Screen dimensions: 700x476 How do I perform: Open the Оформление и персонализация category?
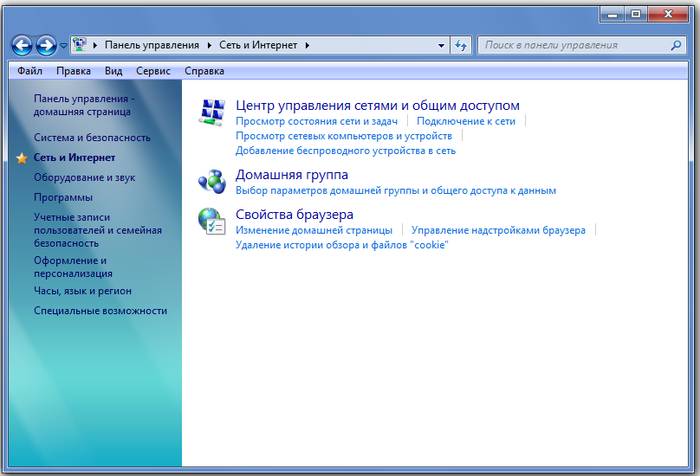pyautogui.click(x=73, y=267)
